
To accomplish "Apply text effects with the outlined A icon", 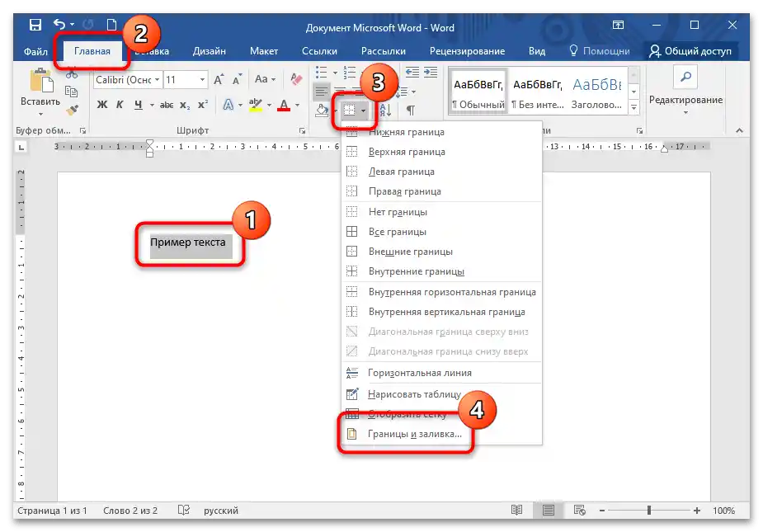I will tap(228, 105).
